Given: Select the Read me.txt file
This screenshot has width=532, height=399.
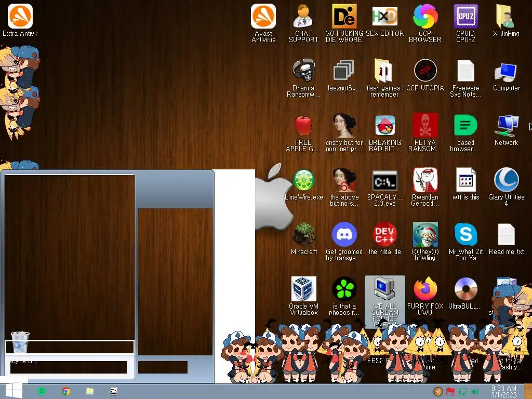Looking at the screenshot, I should coord(506,239).
